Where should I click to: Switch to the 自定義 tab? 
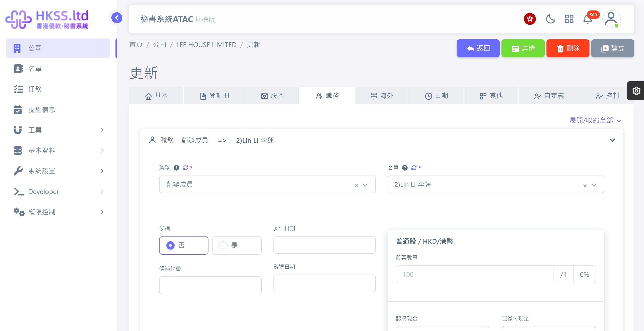pos(549,96)
